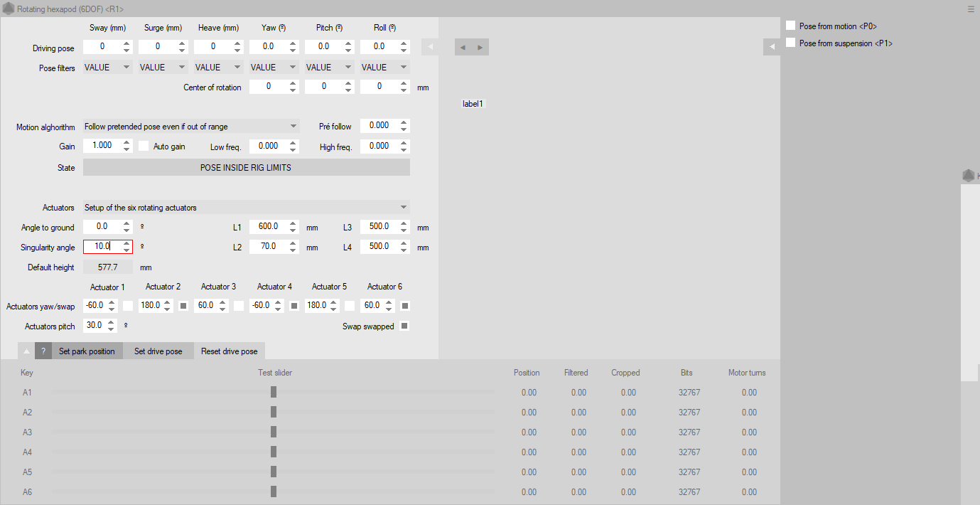Click the POSE INSIDE RIG LIMITS state bar
Viewport: 980px width, 505px height.
(x=246, y=168)
